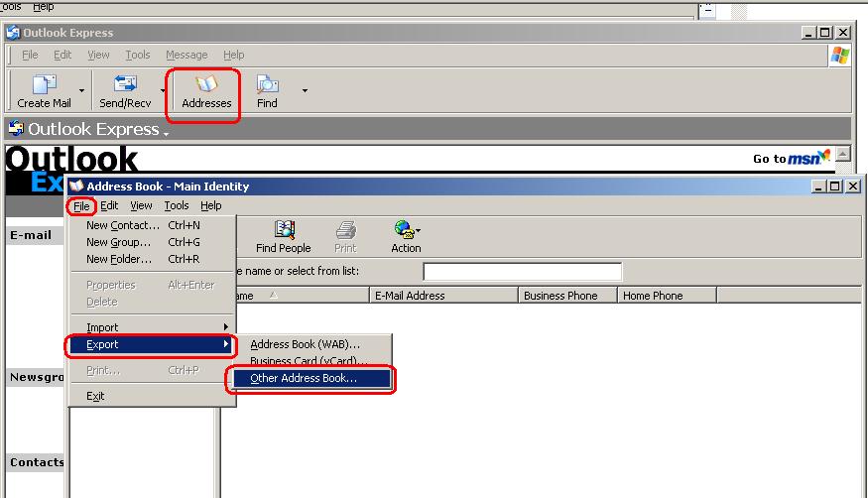Screen dimensions: 868x498
Task: Open Addresses from Outlook Express toolbar
Action: [x=206, y=92]
